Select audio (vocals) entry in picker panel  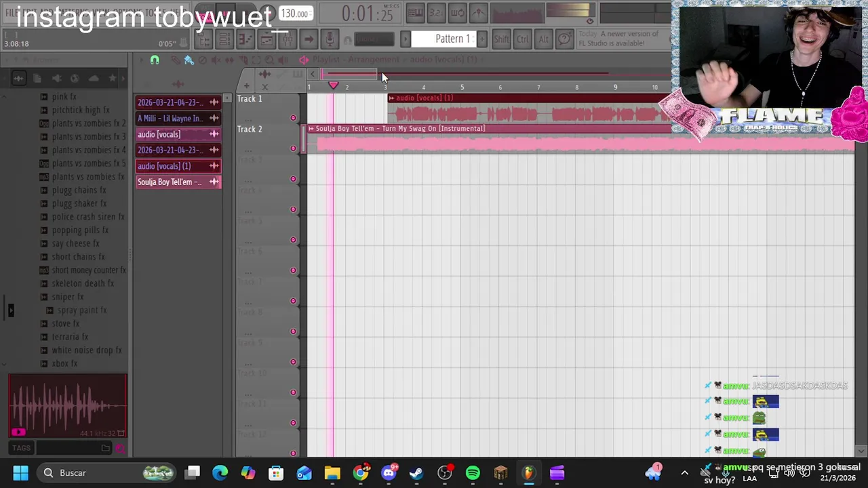click(x=178, y=134)
